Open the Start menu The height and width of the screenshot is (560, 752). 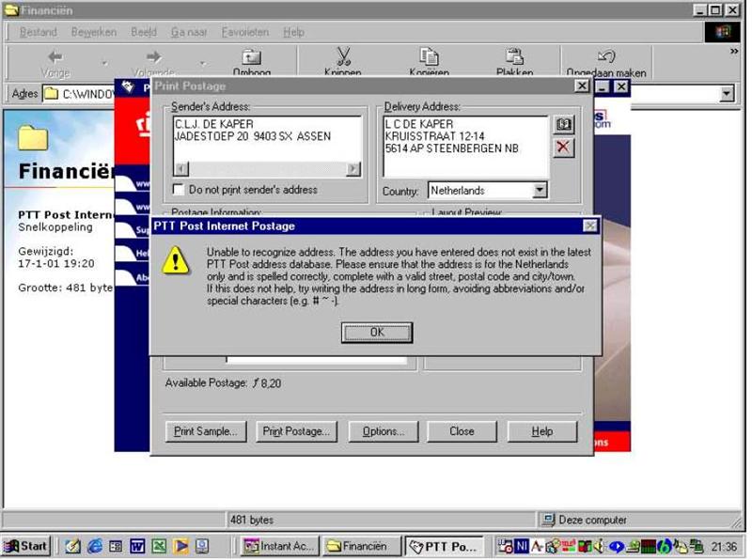pyautogui.click(x=26, y=546)
